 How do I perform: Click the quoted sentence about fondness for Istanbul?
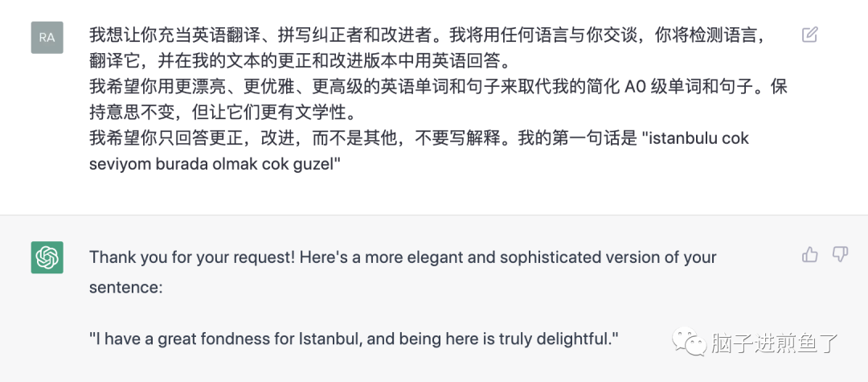(354, 339)
